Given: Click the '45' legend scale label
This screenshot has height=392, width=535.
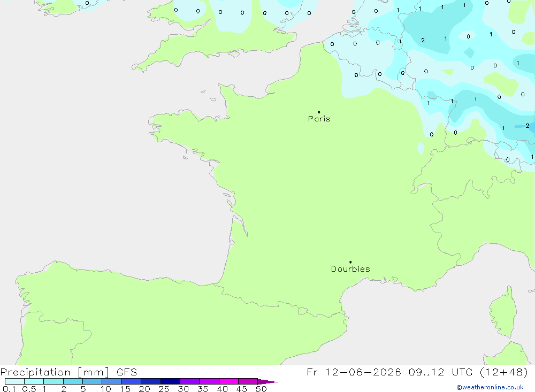Looking at the screenshot, I should click(242, 389).
